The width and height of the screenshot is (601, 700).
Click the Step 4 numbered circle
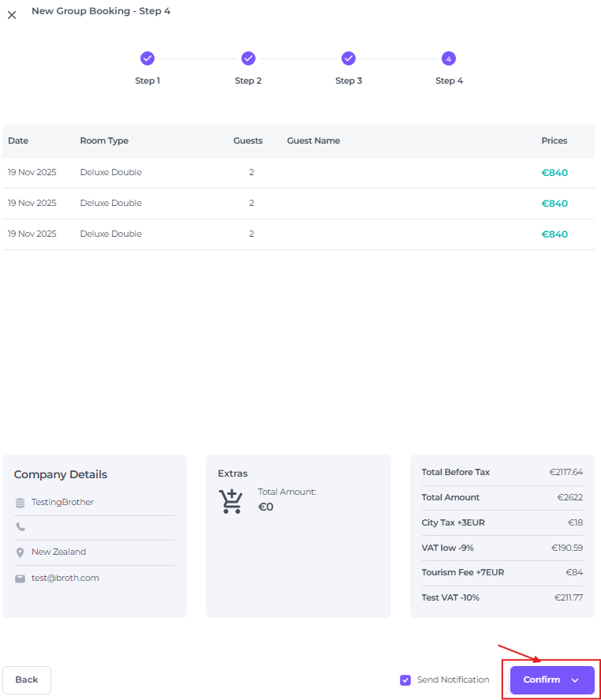[x=449, y=58]
